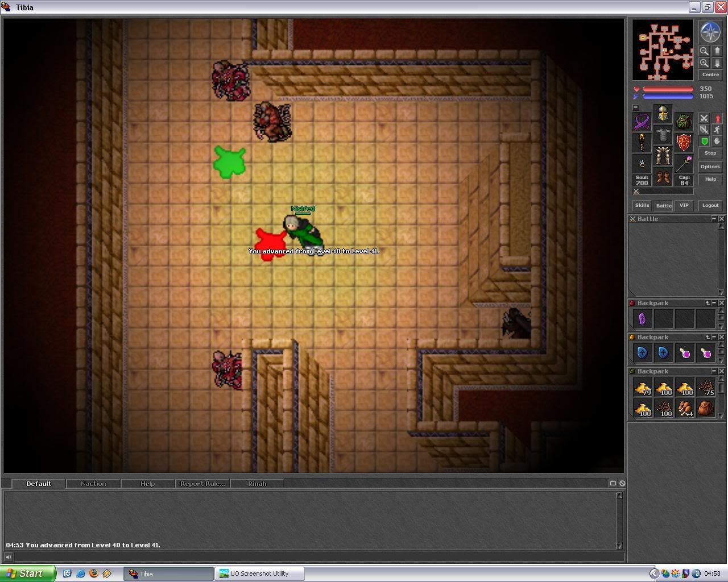This screenshot has width=728, height=582.
Task: Go up a level in the first Backpack
Action: coord(708,303)
